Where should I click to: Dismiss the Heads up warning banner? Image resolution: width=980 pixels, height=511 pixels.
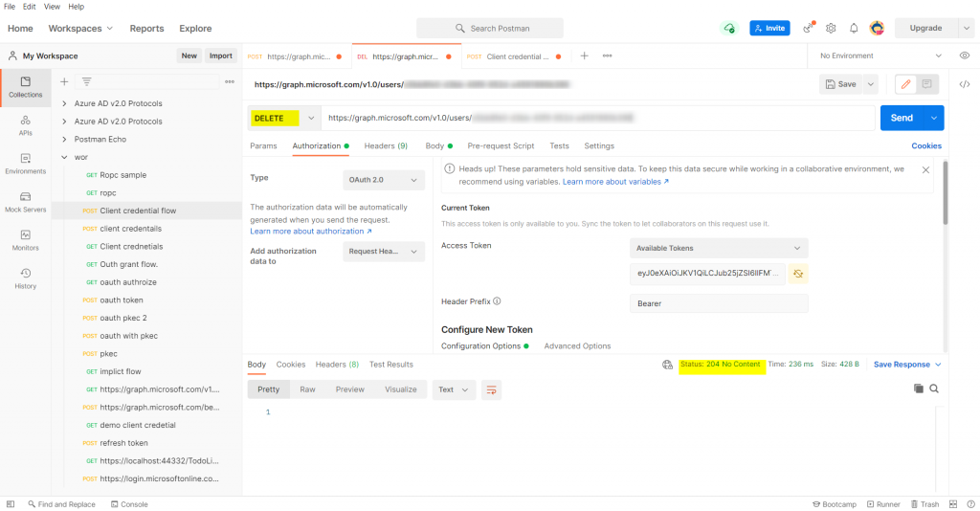point(925,169)
